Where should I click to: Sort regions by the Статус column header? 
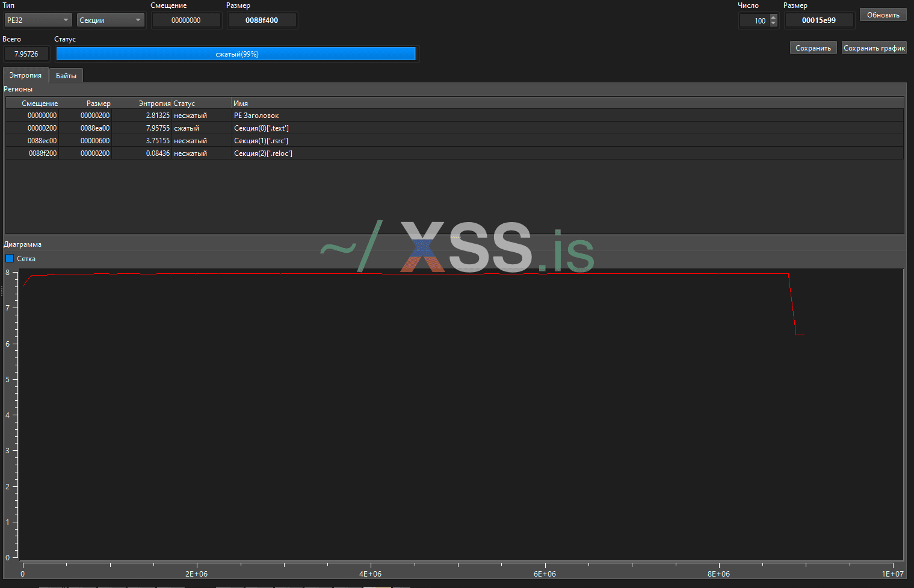202,104
